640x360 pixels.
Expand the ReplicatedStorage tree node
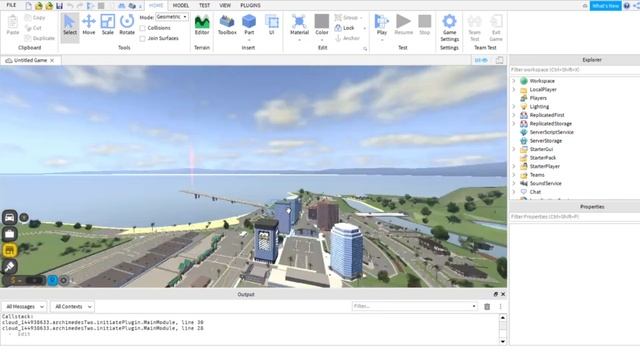514,124
